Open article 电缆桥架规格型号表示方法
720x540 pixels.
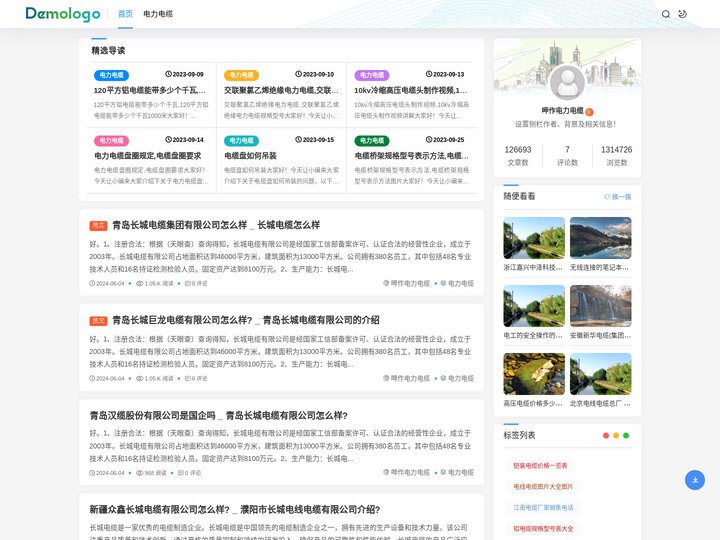(411, 156)
